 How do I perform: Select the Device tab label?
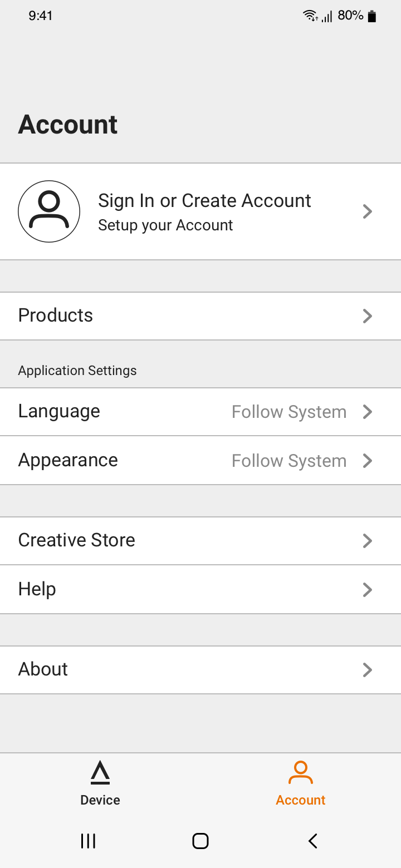coord(100,800)
